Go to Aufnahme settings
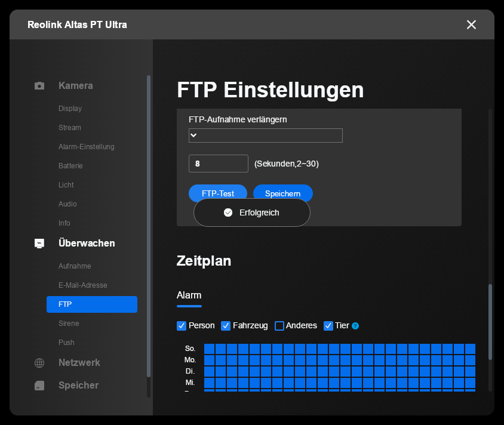The width and height of the screenshot is (504, 425). click(x=75, y=266)
